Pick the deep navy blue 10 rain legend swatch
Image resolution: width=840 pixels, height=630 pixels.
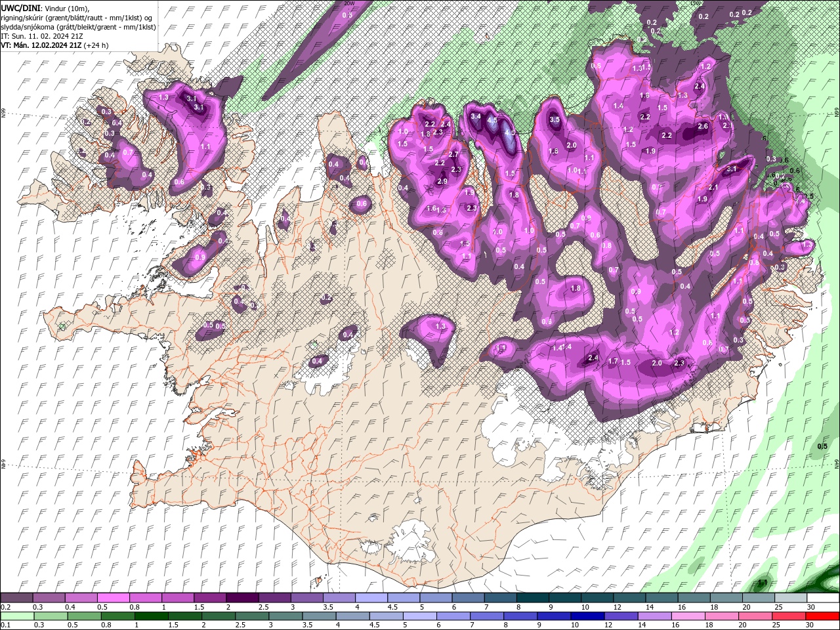pos(587,616)
